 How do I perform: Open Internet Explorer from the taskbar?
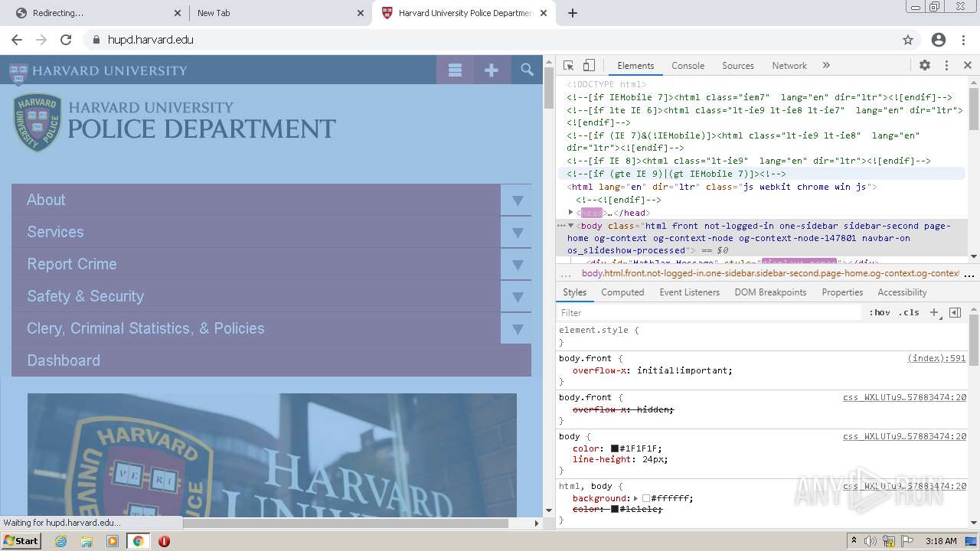click(x=60, y=541)
